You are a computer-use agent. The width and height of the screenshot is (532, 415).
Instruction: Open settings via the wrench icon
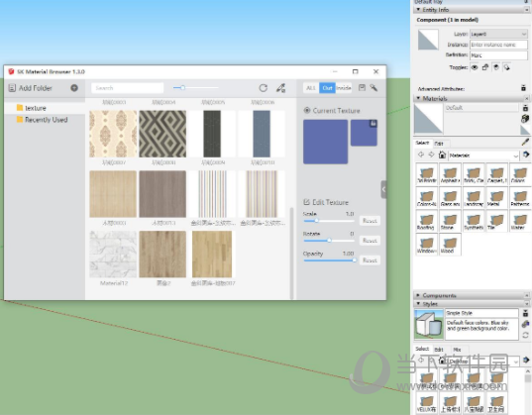pyautogui.click(x=373, y=88)
